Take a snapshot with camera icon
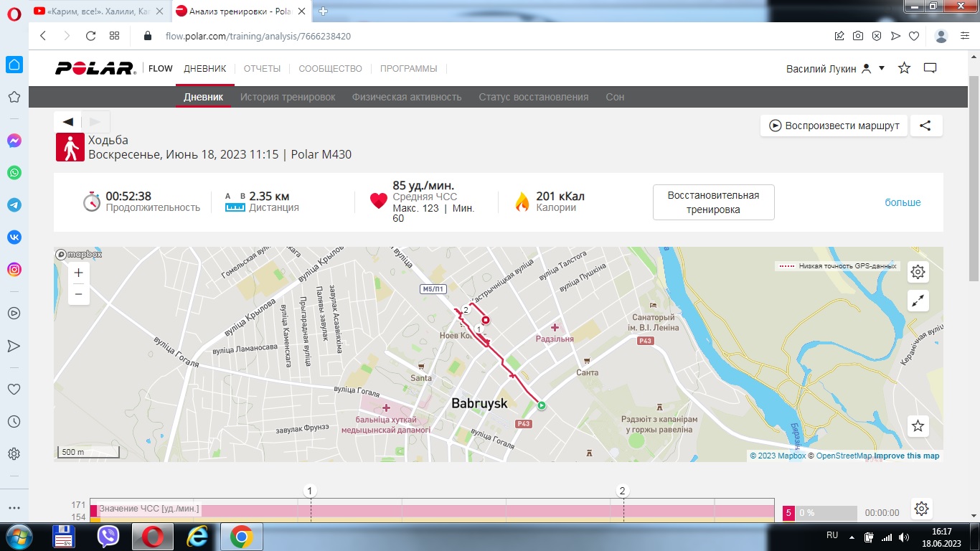 (x=858, y=36)
